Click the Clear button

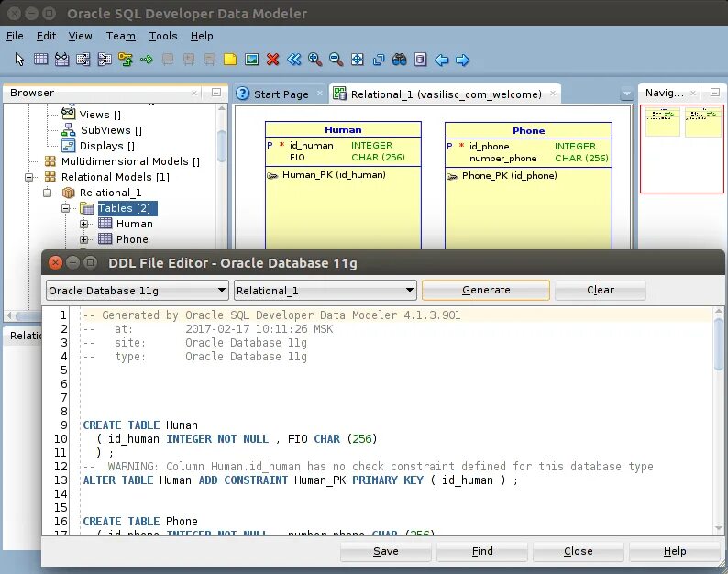point(601,290)
